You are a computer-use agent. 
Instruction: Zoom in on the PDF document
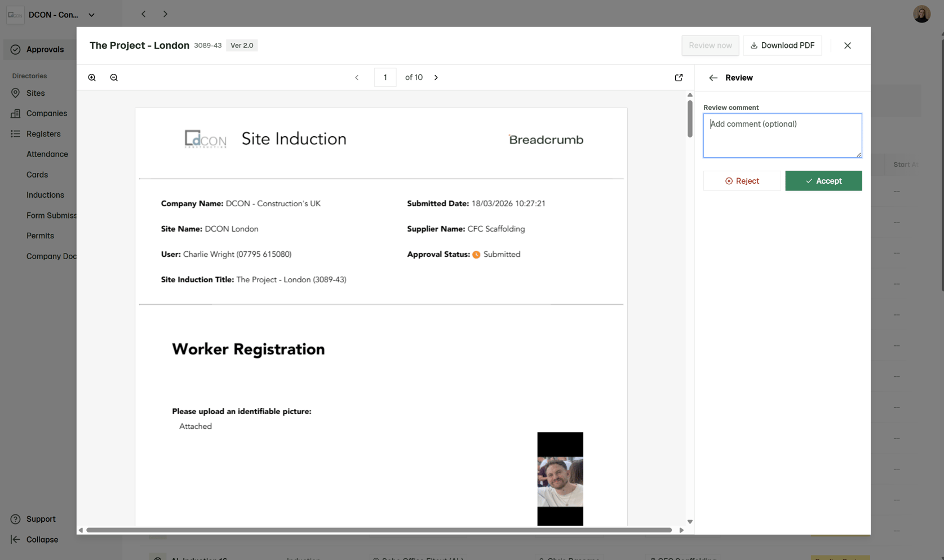92,78
